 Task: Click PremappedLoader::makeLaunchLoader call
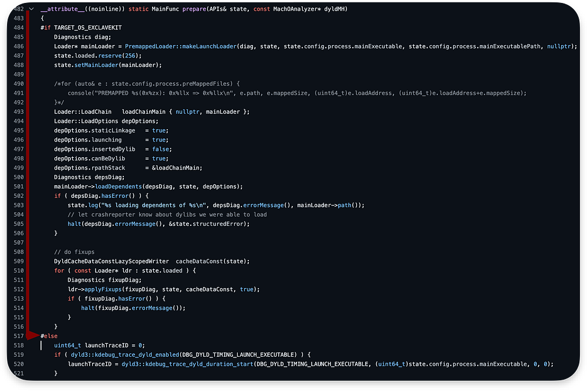pos(181,46)
